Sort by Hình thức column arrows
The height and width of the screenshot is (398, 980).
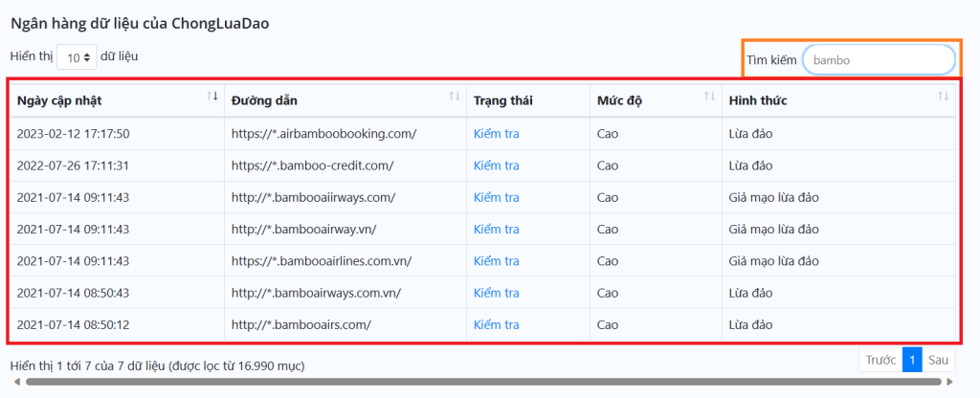point(943,96)
